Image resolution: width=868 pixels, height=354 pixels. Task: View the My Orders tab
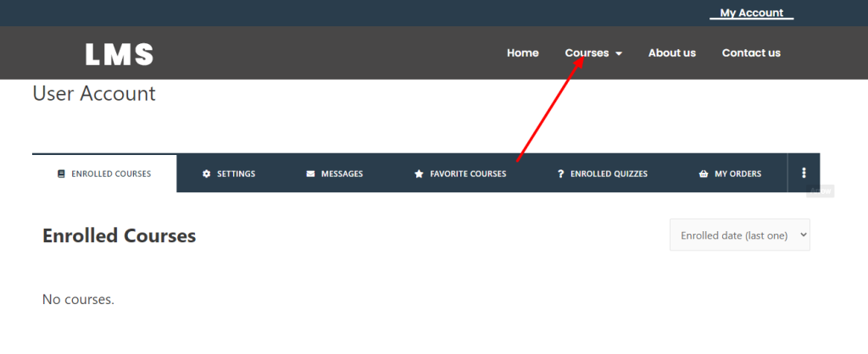point(737,174)
